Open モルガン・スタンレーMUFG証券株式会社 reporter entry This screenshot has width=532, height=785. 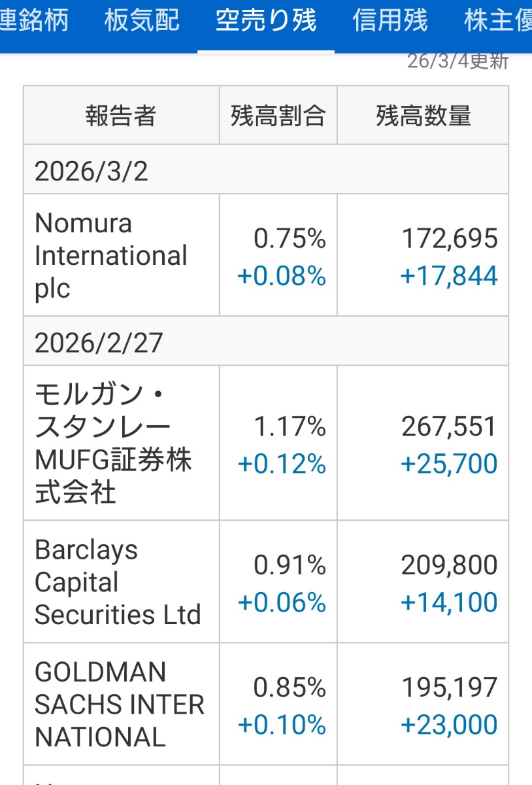[x=113, y=444]
